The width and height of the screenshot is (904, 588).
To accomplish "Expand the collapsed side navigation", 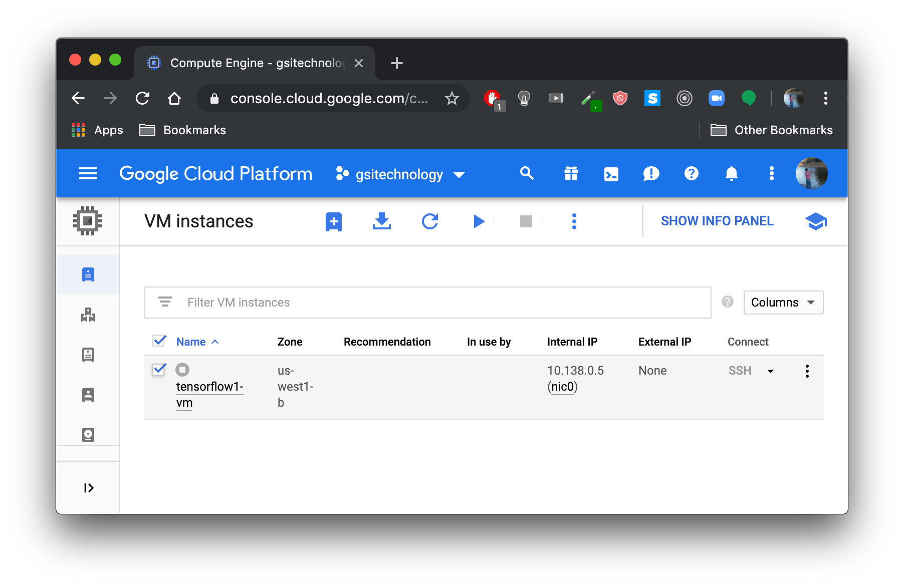I will click(88, 488).
